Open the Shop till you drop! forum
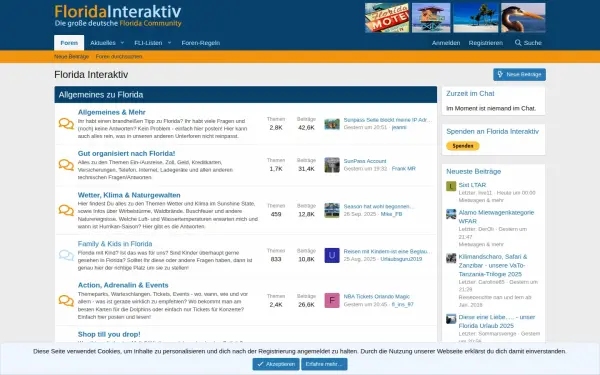 click(x=109, y=334)
